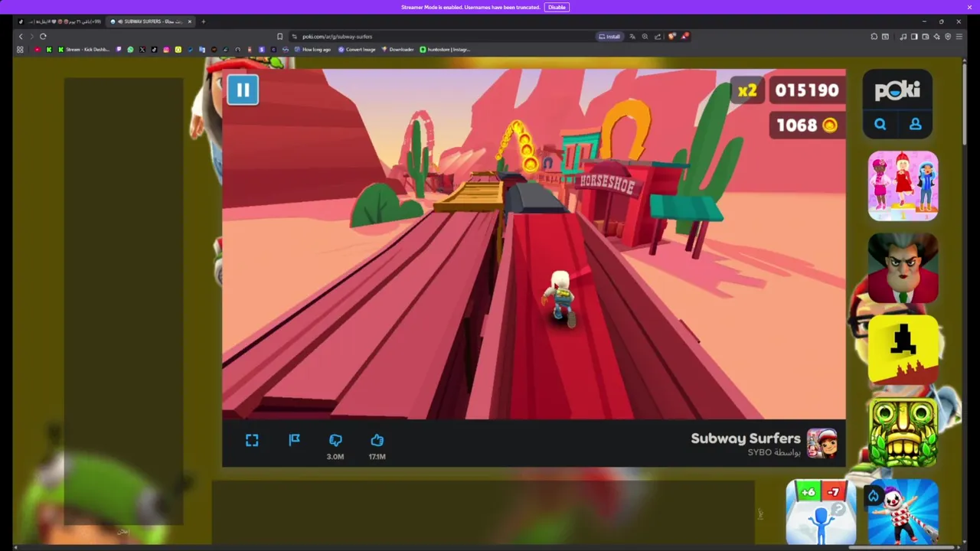980x551 pixels.
Task: Switch to the first TikTok tab
Action: (60, 21)
